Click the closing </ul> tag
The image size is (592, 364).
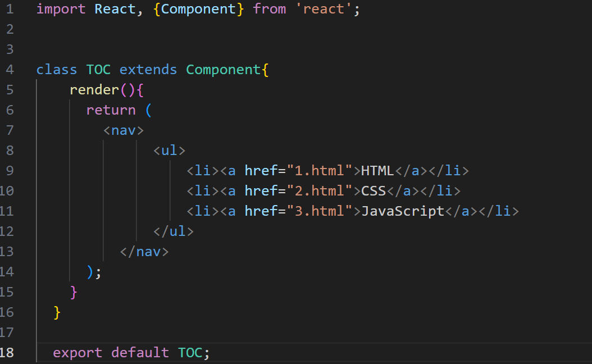(174, 231)
